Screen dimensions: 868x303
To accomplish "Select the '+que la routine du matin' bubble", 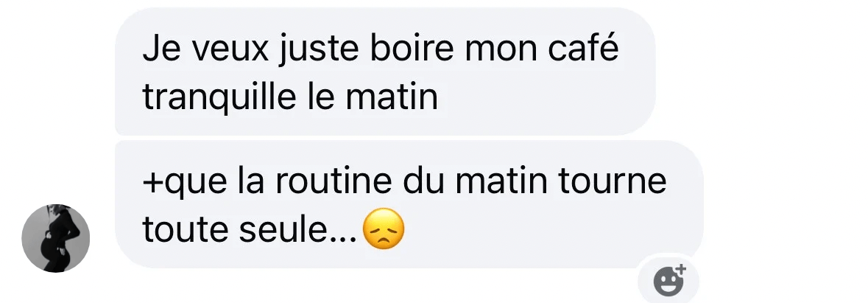I will click(409, 204).
